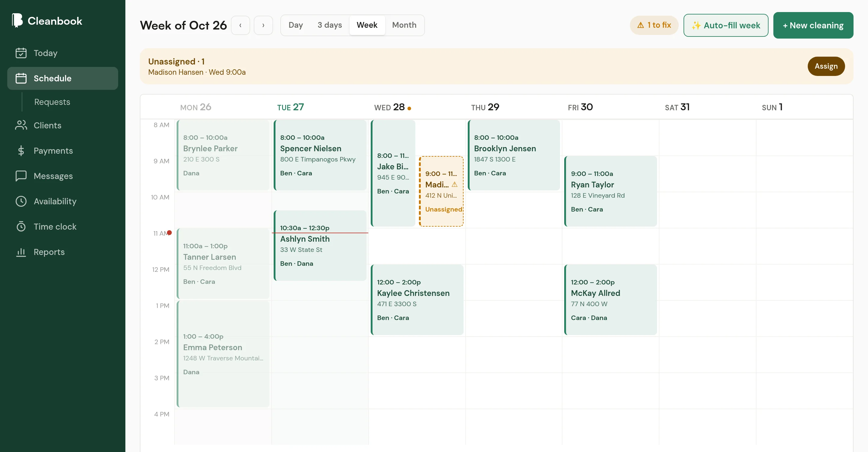This screenshot has width=868, height=452.
Task: Click the warning triangle in '1 to fix'
Action: pos(640,25)
